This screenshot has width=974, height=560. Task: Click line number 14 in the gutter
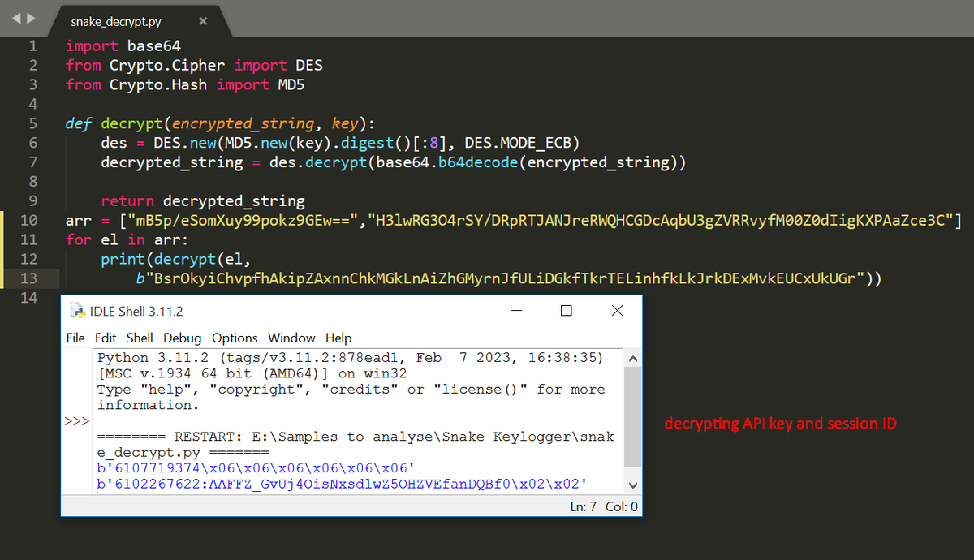pos(28,298)
